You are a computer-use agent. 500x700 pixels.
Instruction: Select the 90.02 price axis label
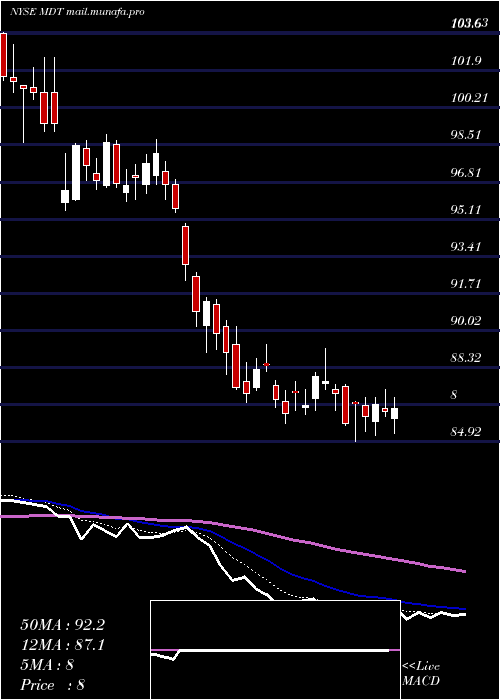pos(466,321)
